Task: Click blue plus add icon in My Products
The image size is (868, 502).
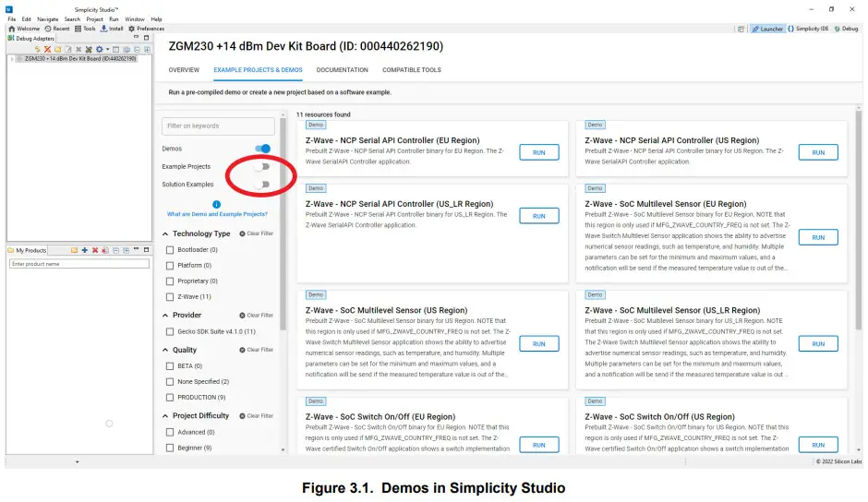Action: (x=85, y=250)
